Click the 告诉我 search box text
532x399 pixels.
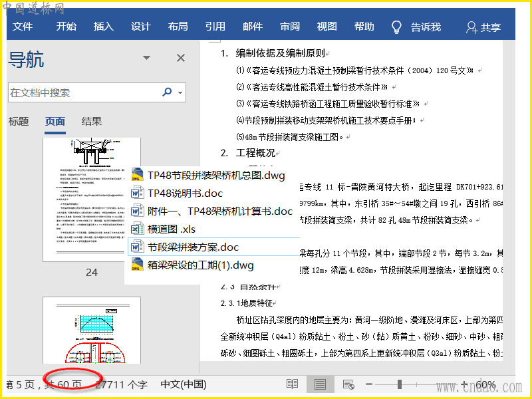(x=426, y=27)
